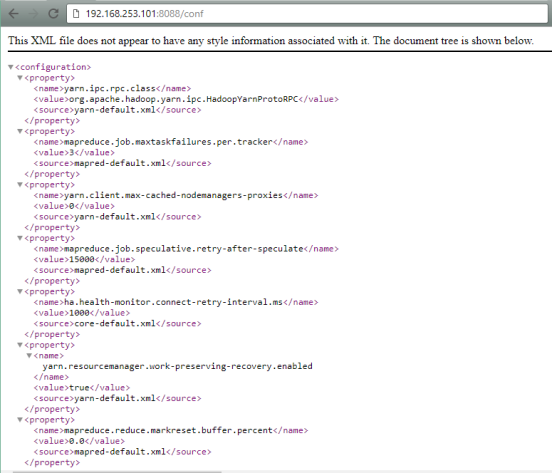This screenshot has height=473, width=552.
Task: Collapse the yarn.ipc.rpc.class property node
Action: (20, 78)
